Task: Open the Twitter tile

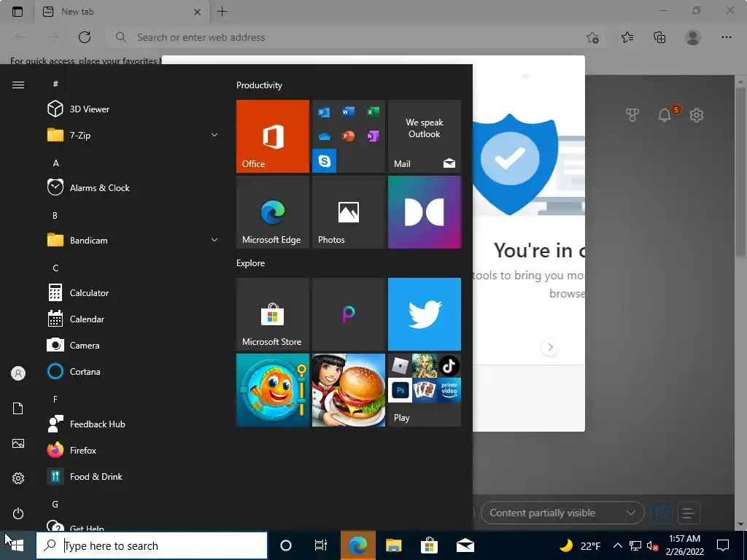Action: click(x=425, y=314)
